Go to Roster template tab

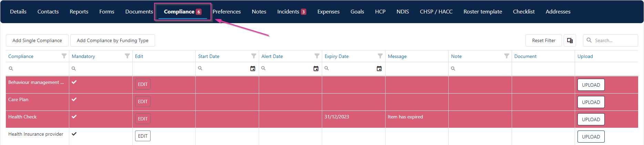483,11
